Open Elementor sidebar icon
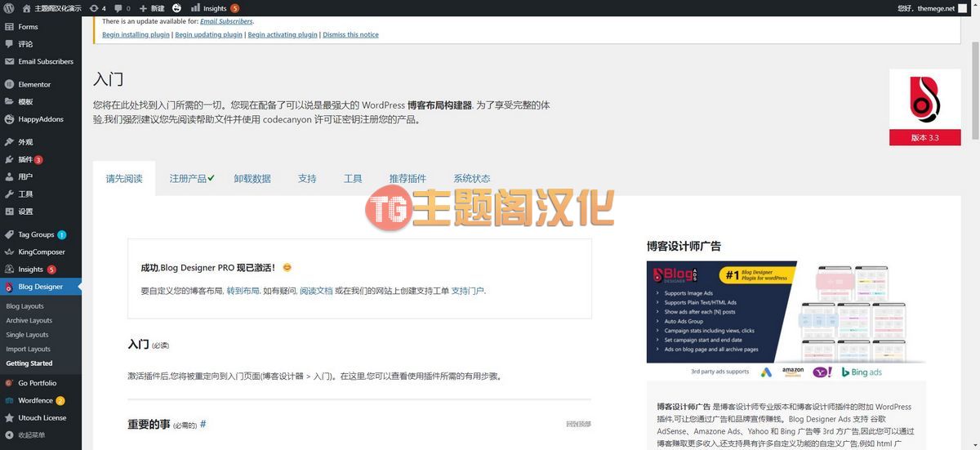The image size is (980, 450). click(x=9, y=84)
